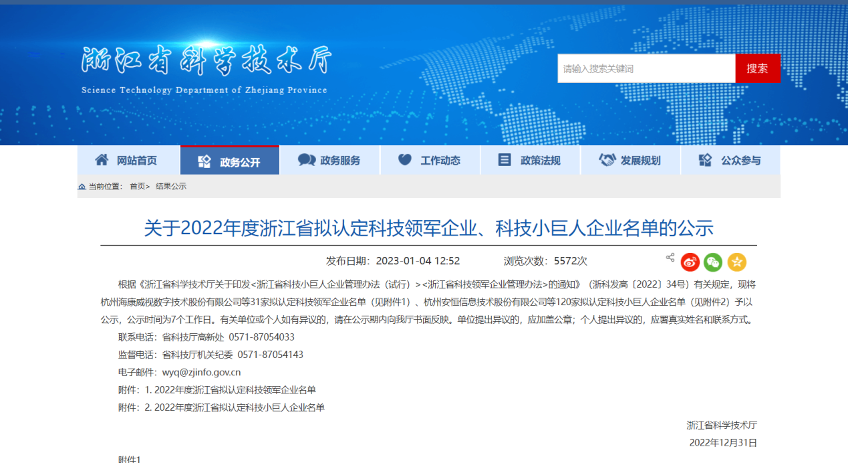Viewport: 849px width, 464px height.
Task: Share article to WeChat
Action: tap(713, 262)
